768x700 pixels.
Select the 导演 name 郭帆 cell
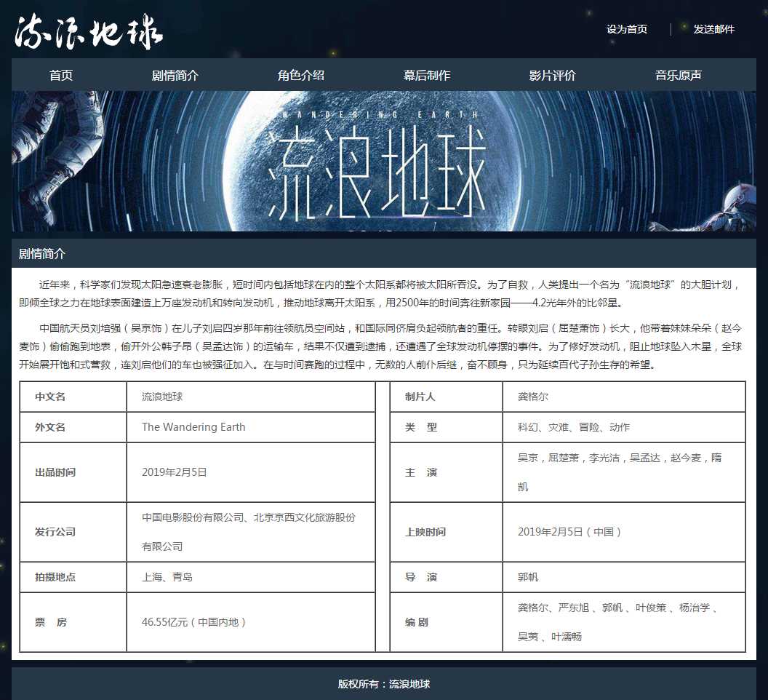click(x=528, y=577)
